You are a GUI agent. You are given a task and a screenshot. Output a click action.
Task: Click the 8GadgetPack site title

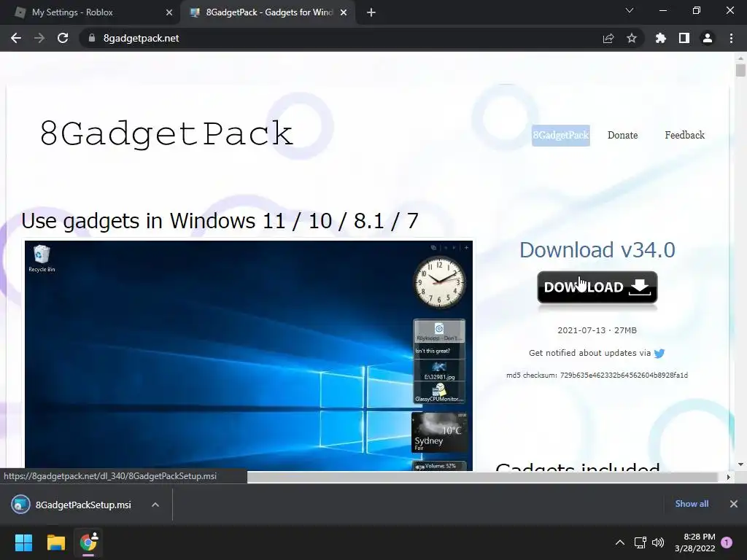point(166,133)
